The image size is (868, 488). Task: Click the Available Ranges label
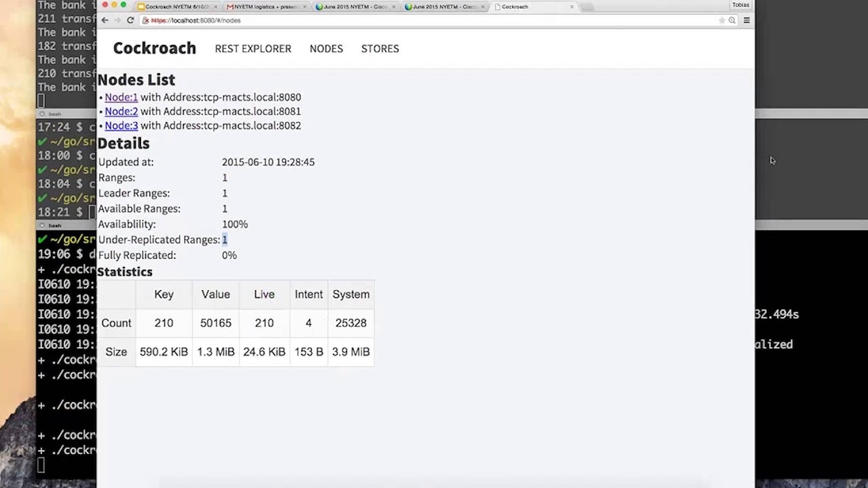point(139,209)
